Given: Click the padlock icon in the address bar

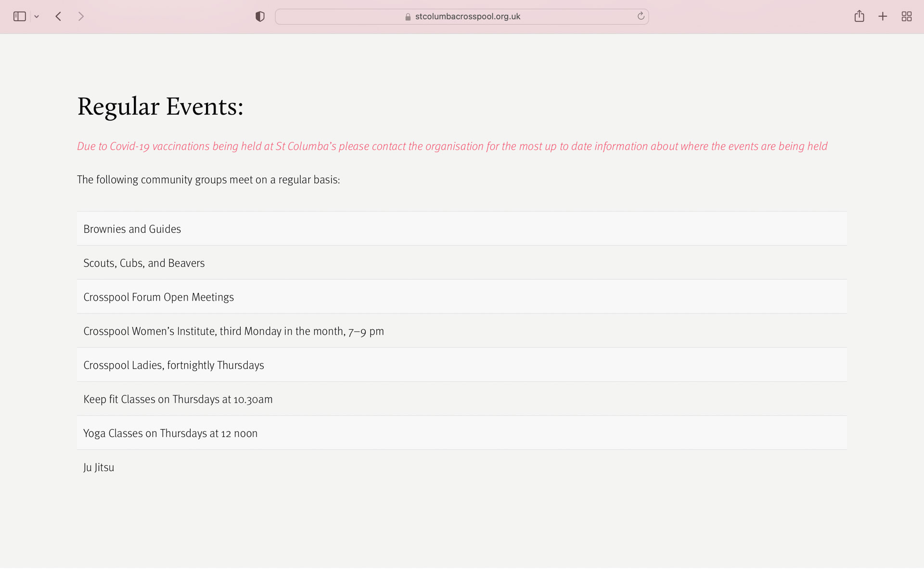Looking at the screenshot, I should pos(408,17).
